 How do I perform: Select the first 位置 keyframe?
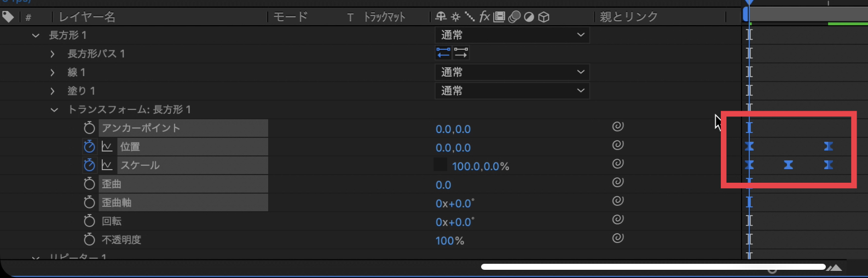749,146
